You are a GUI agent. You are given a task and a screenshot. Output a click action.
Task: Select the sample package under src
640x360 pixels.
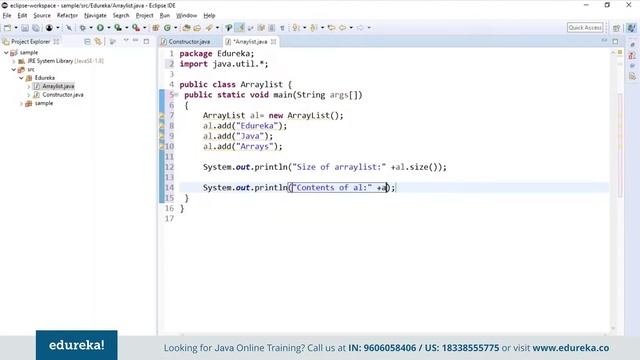tap(44, 103)
